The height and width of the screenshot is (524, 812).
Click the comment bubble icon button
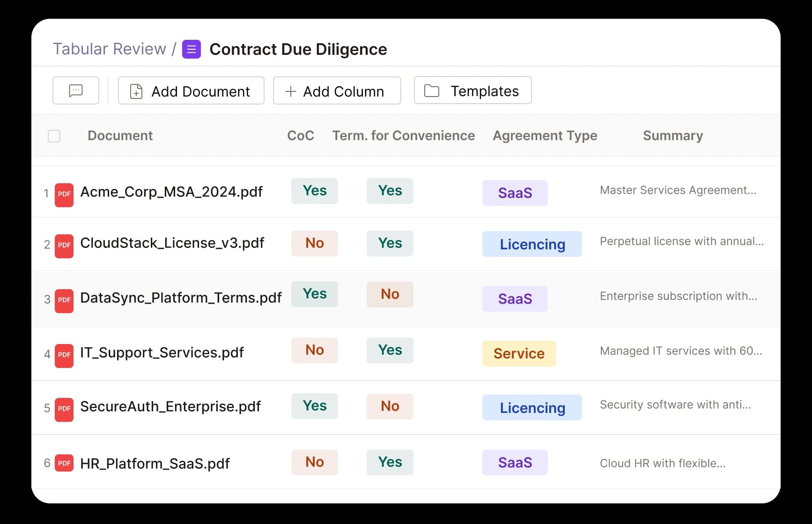click(x=76, y=90)
